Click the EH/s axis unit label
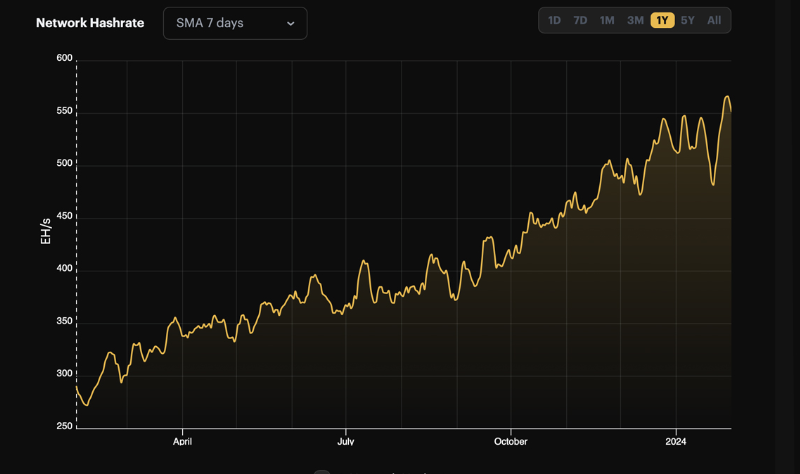Viewport: 800px width, 474px height. pos(45,232)
